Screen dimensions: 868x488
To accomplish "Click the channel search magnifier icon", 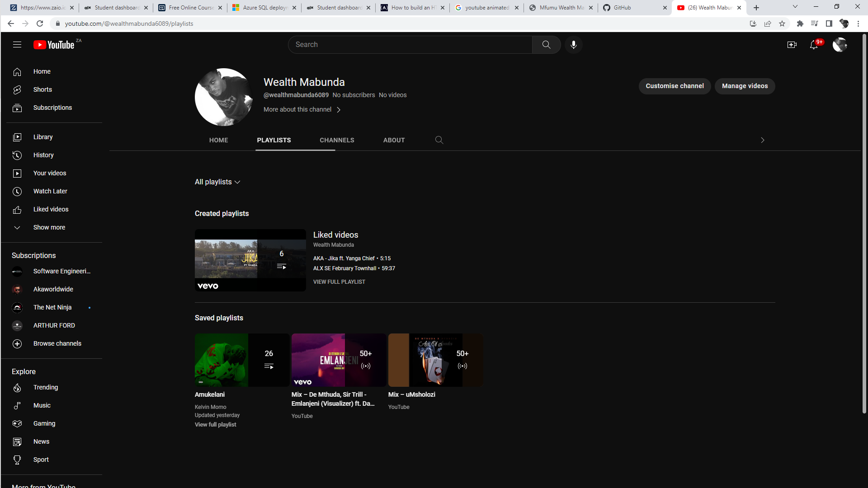I will click(439, 140).
